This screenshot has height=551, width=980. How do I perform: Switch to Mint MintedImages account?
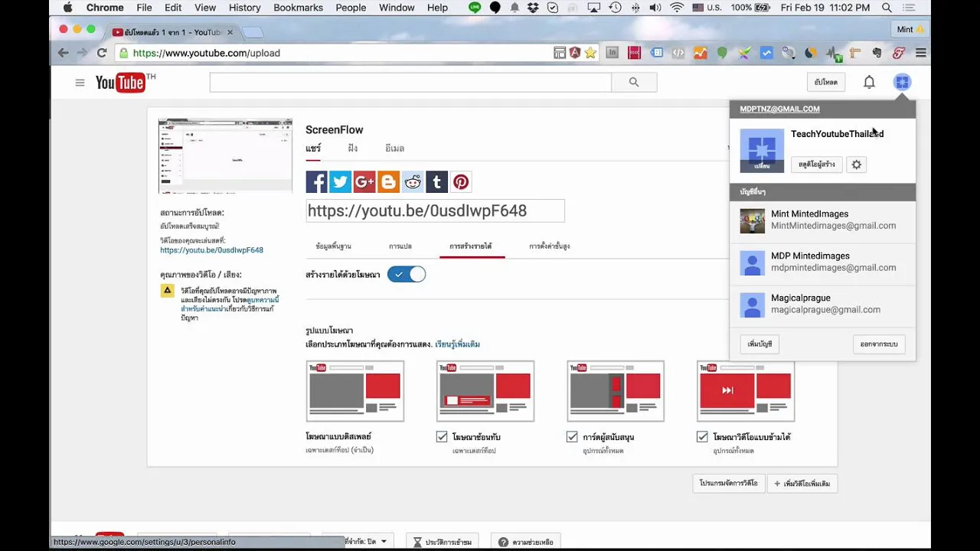tap(822, 220)
